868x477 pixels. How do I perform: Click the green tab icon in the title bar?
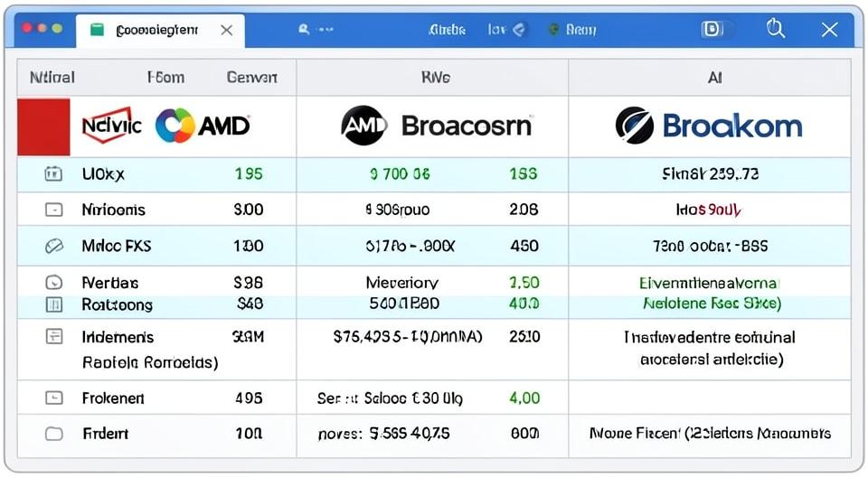pos(97,30)
